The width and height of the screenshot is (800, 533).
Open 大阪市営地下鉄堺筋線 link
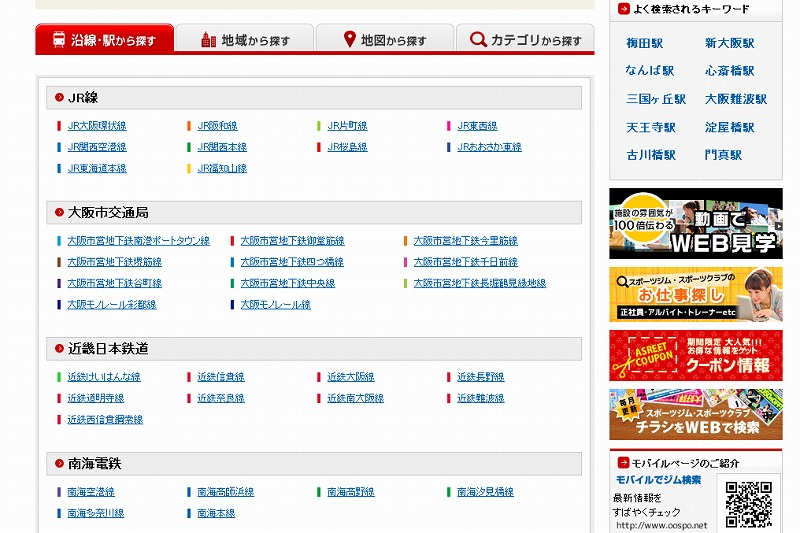tap(115, 262)
